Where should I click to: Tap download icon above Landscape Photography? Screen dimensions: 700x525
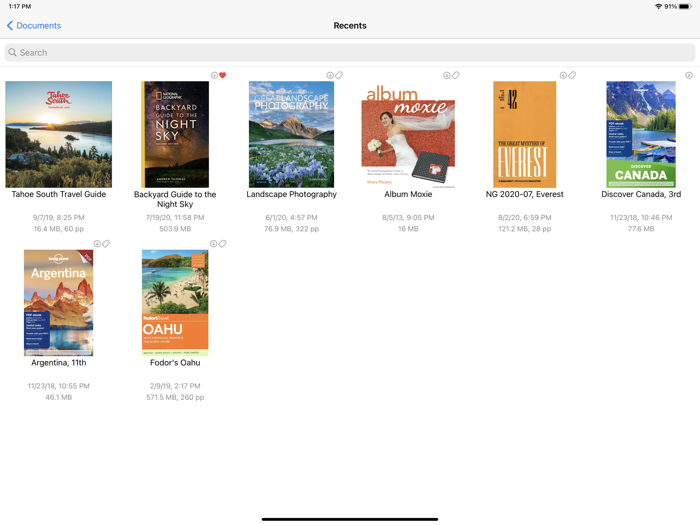click(330, 75)
